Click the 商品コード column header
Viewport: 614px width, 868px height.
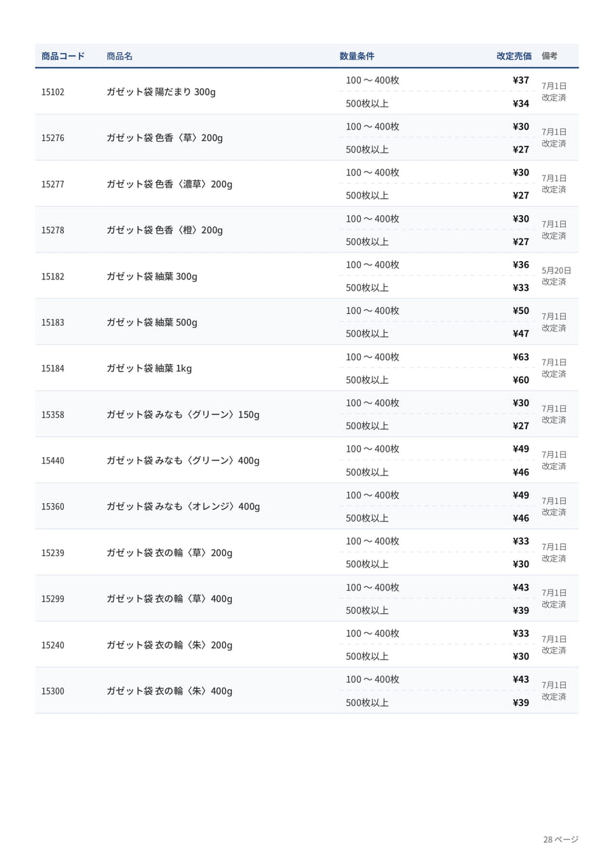tap(63, 56)
